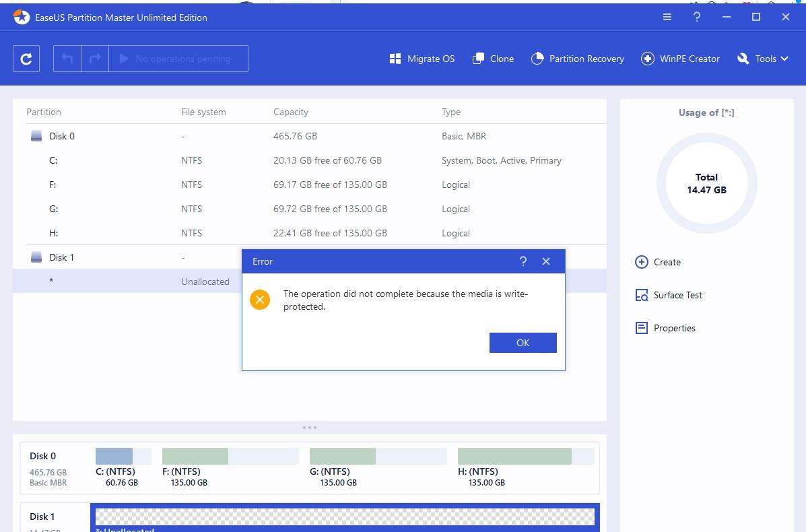
Task: Click the EaseUS Partition Master logo icon
Action: click(22, 17)
